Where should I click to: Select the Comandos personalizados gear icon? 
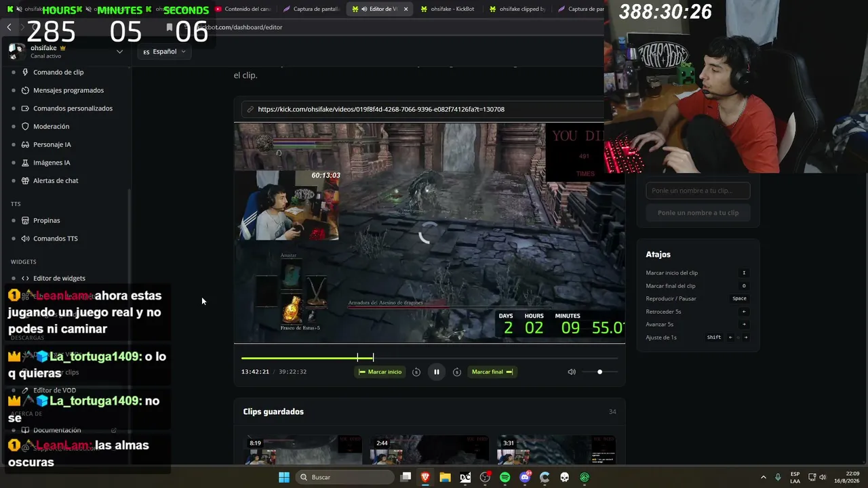pos(25,108)
